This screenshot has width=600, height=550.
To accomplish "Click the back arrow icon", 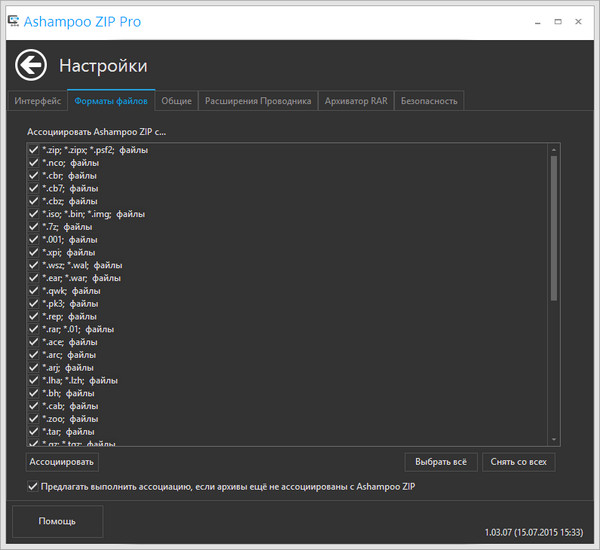I will coord(31,66).
